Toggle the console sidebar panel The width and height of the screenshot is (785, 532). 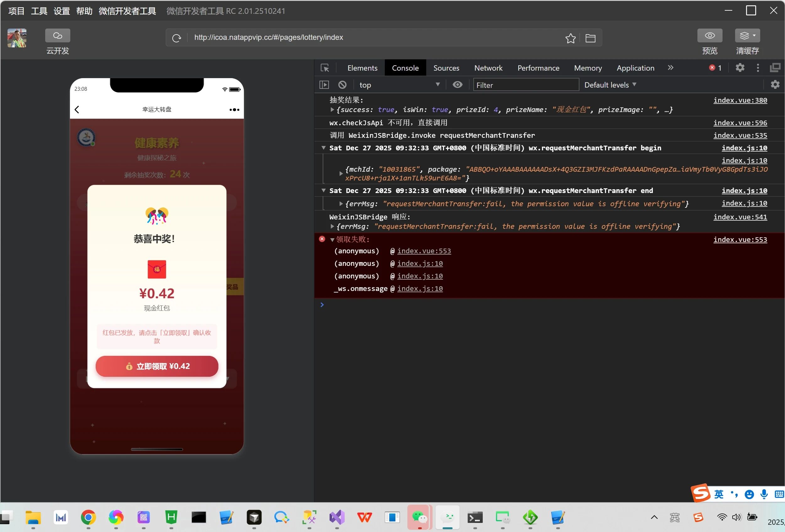(x=324, y=85)
